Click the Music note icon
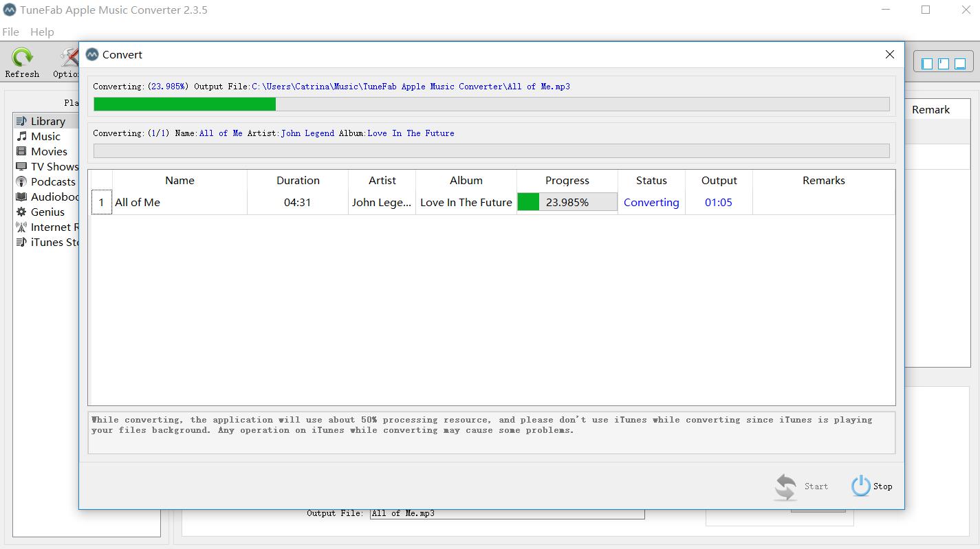 coord(21,136)
